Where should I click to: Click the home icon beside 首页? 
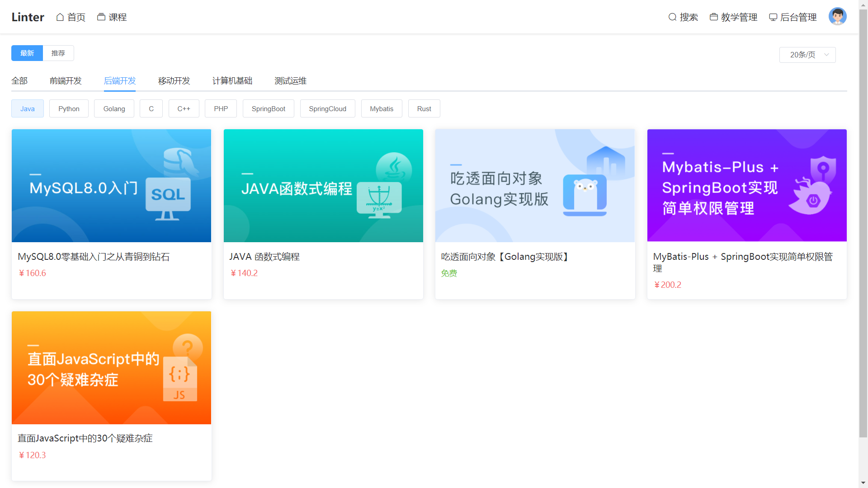(x=60, y=17)
